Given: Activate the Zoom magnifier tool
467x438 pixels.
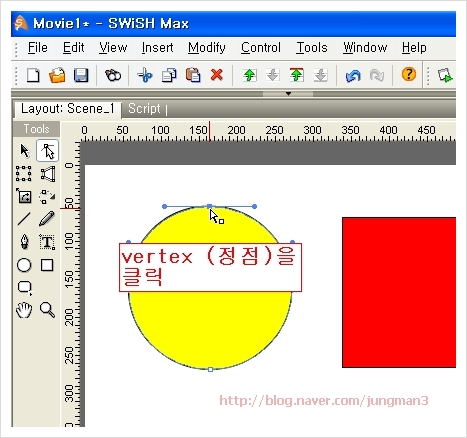Looking at the screenshot, I should tap(47, 310).
